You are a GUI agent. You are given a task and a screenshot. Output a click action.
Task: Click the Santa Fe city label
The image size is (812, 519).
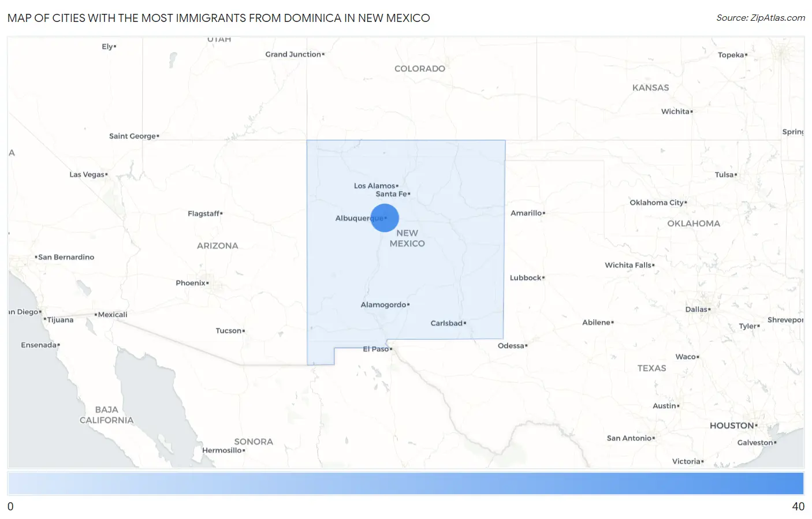(x=392, y=194)
